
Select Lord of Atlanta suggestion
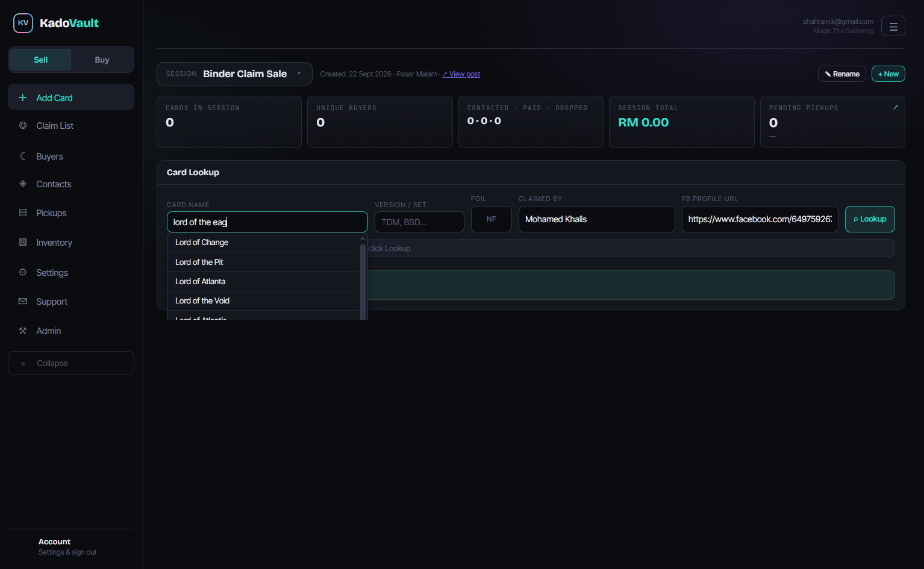[x=263, y=281]
